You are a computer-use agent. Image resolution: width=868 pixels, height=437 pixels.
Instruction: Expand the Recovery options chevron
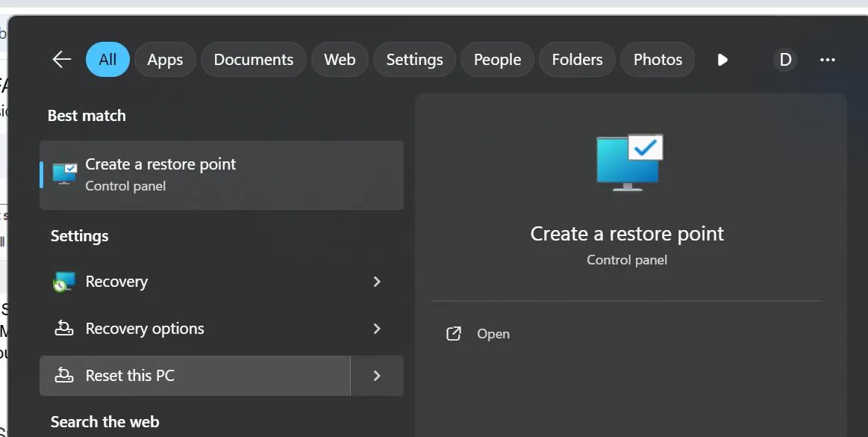(x=377, y=329)
